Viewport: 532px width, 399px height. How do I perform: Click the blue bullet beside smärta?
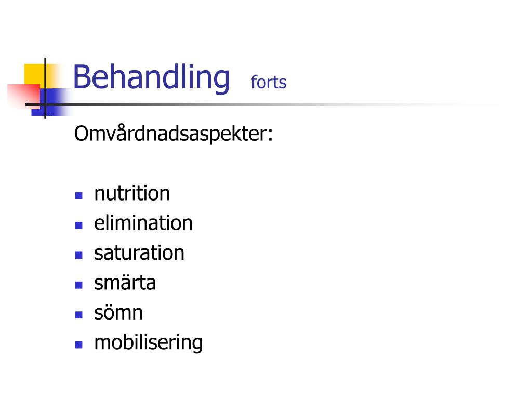[x=79, y=285]
